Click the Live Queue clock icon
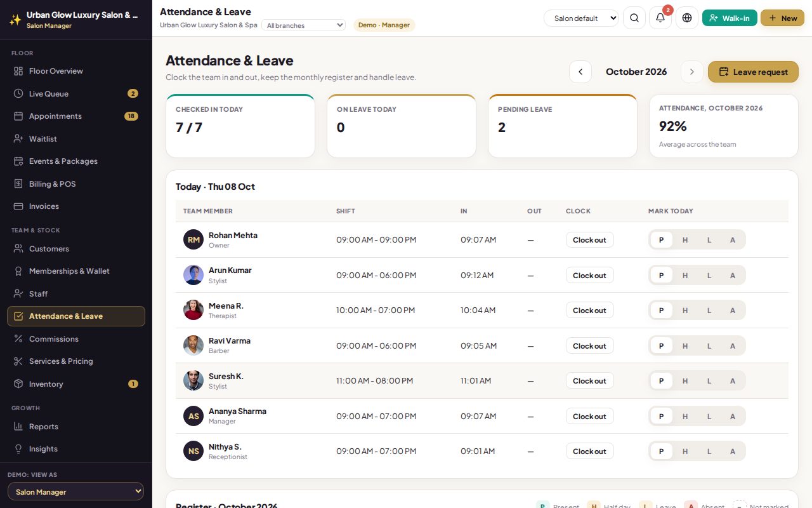Screen dimensions: 812x508 pyautogui.click(x=18, y=93)
